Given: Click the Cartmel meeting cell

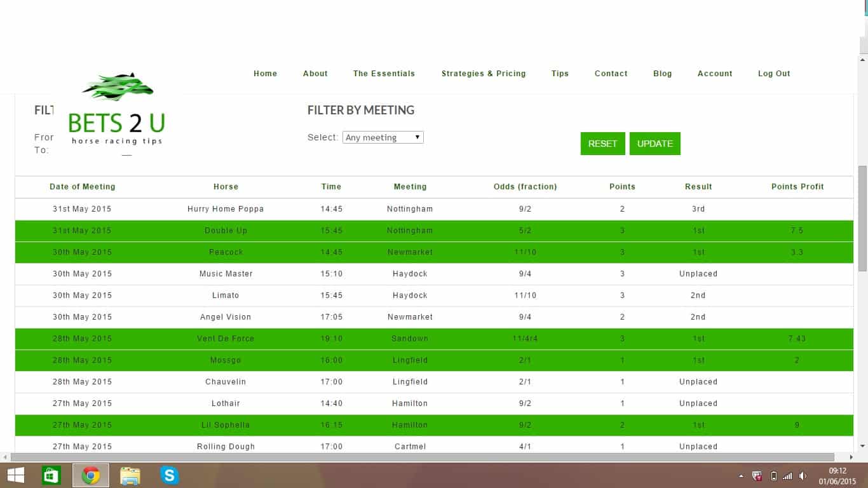Looking at the screenshot, I should pos(410,447).
